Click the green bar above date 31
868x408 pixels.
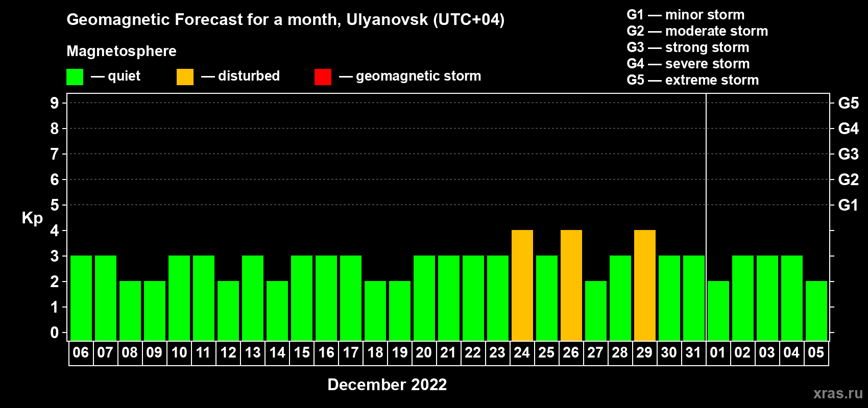click(x=694, y=298)
